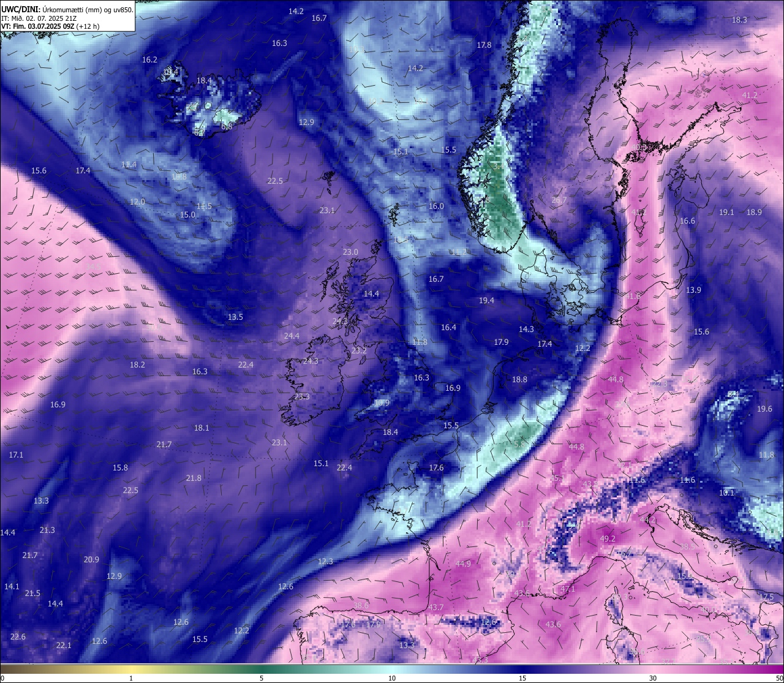Select the 19.4 value west of Denmark
784x683 pixels.
pos(486,301)
